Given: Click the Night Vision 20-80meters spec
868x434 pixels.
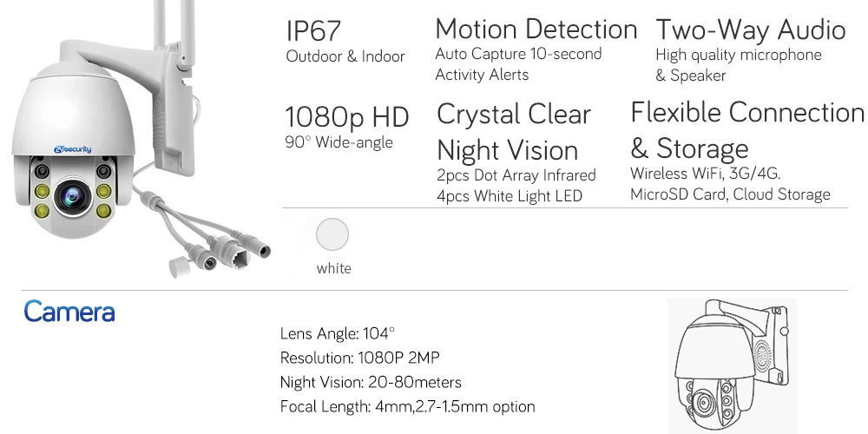Looking at the screenshot, I should tap(371, 382).
